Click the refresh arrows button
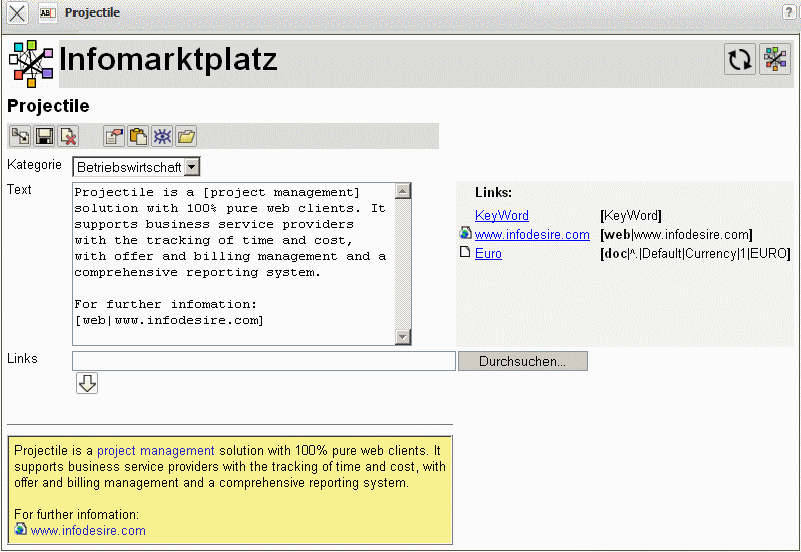Screen dimensions: 801x552 coord(740,60)
